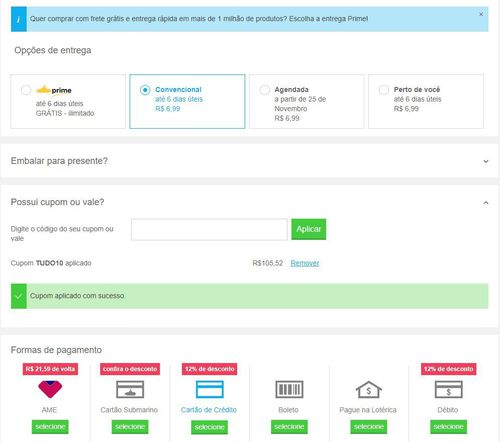The image size is (500, 442).
Task: Select the Convencional delivery radio button
Action: click(145, 90)
